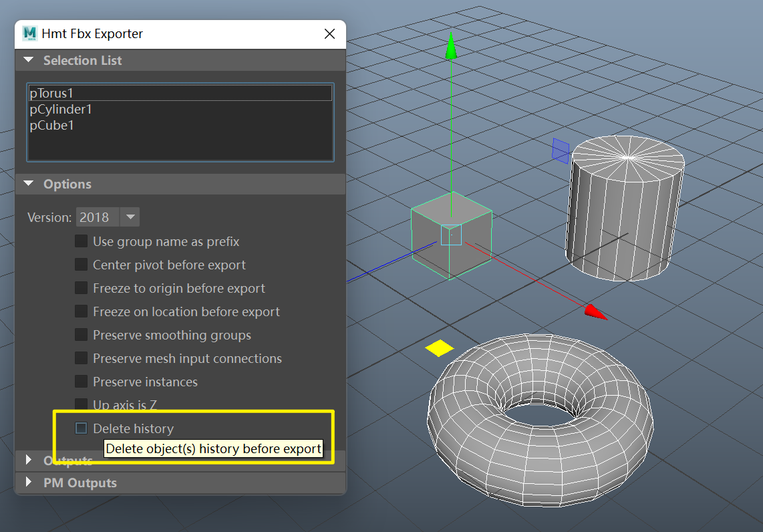The width and height of the screenshot is (763, 532).
Task: Enable the Delete history checkbox
Action: pos(81,428)
